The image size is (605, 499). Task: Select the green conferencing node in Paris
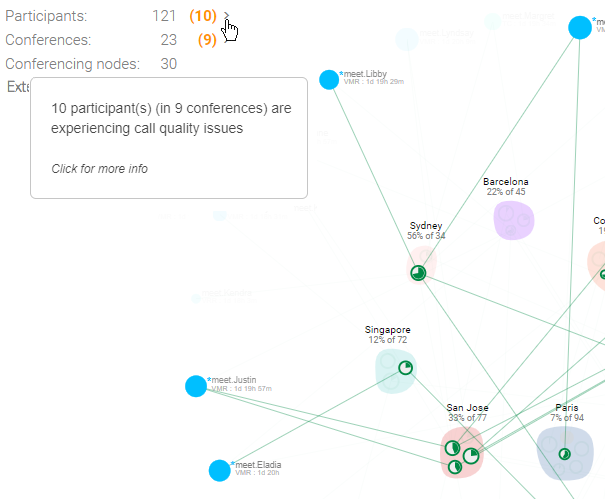click(x=565, y=454)
